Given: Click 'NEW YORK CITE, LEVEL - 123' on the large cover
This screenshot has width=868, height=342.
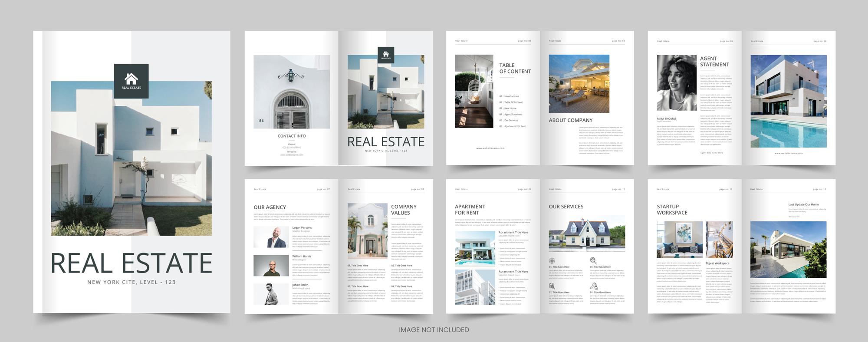Looking at the screenshot, I should (x=132, y=282).
